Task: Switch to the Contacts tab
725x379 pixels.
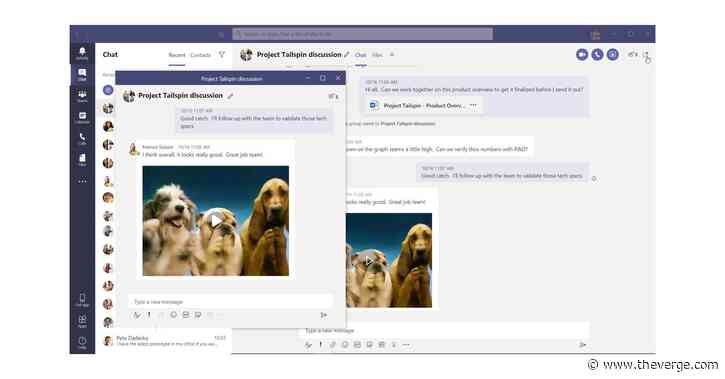Action: 201,55
